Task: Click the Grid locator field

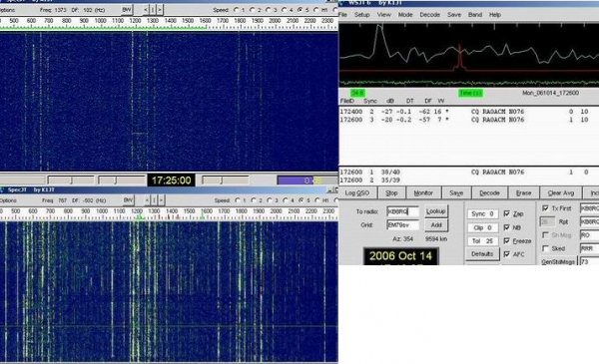Action: point(402,225)
